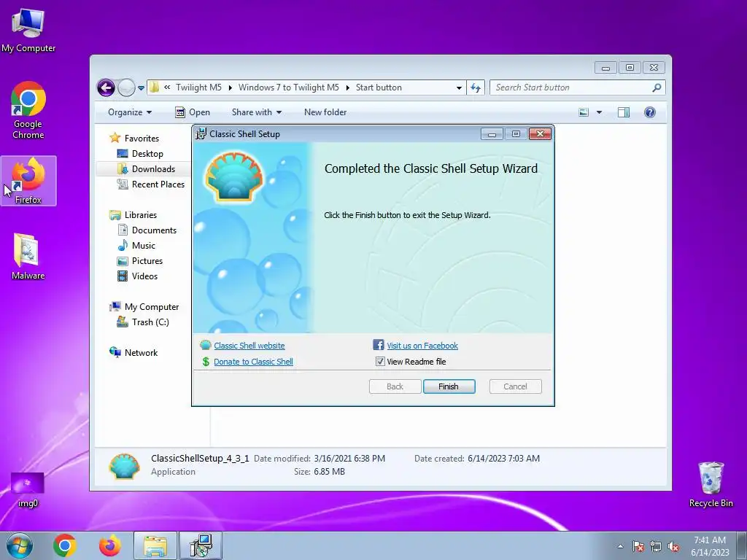
Task: Click the Explorer forward arrow button
Action: (126, 87)
